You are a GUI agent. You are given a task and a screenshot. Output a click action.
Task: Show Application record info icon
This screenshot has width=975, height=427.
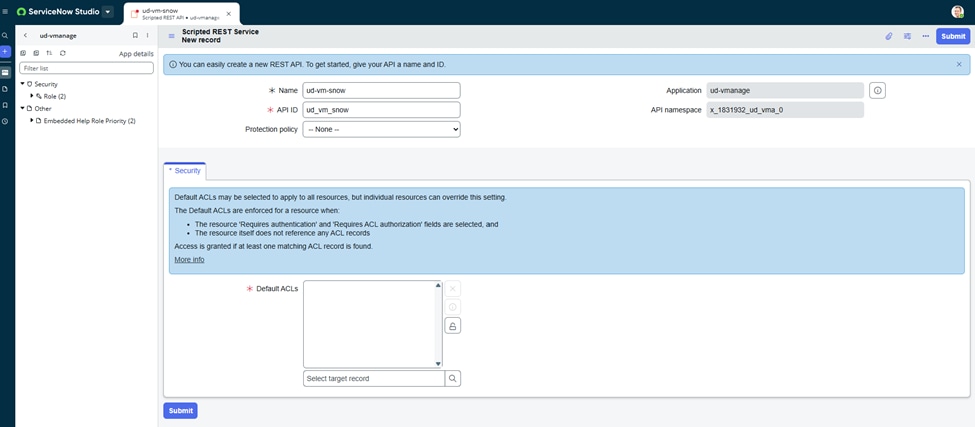tap(877, 90)
